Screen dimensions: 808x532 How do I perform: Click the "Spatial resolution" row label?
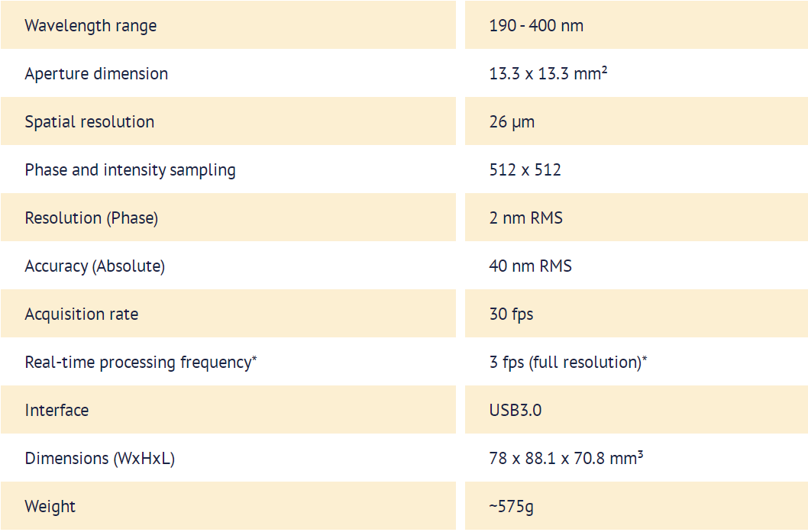coord(89,121)
